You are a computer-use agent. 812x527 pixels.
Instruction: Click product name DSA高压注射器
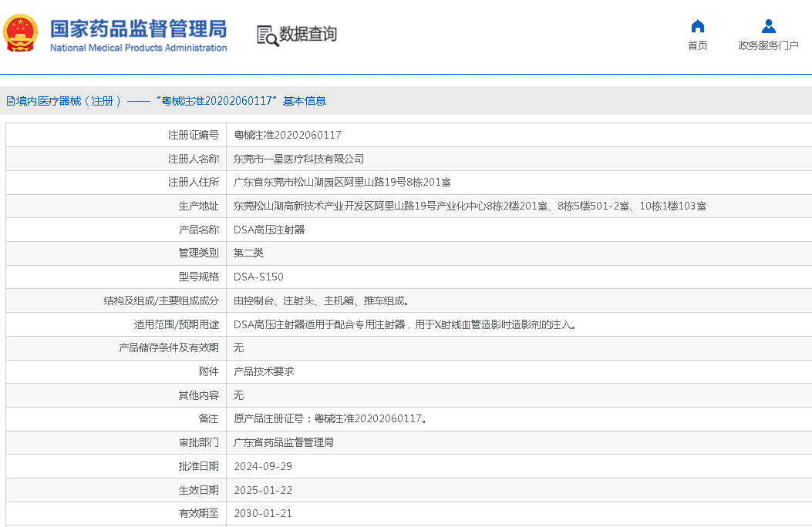(269, 230)
